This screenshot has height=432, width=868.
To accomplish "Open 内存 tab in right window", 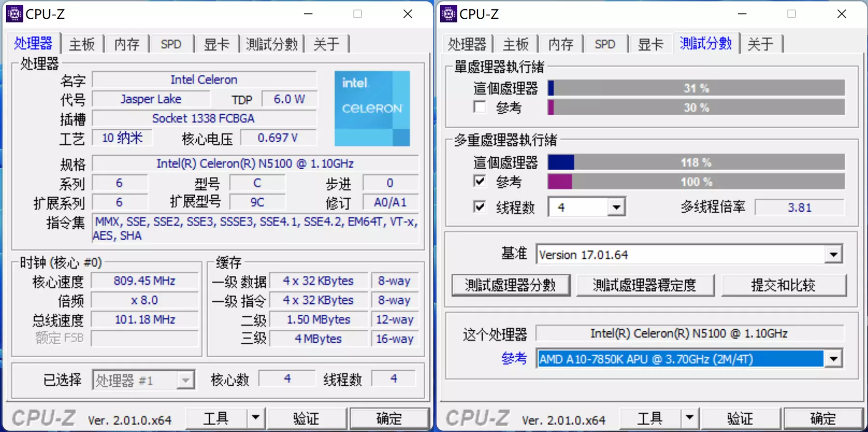I will [x=561, y=44].
